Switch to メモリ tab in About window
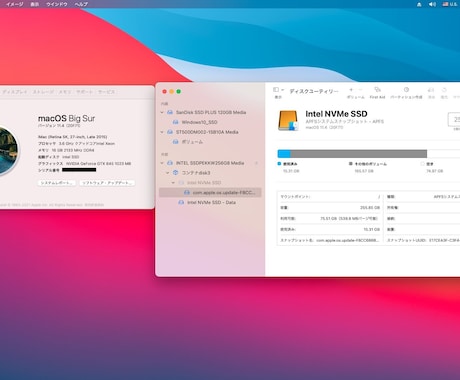Screen dimensions: 460x380 click(65, 92)
